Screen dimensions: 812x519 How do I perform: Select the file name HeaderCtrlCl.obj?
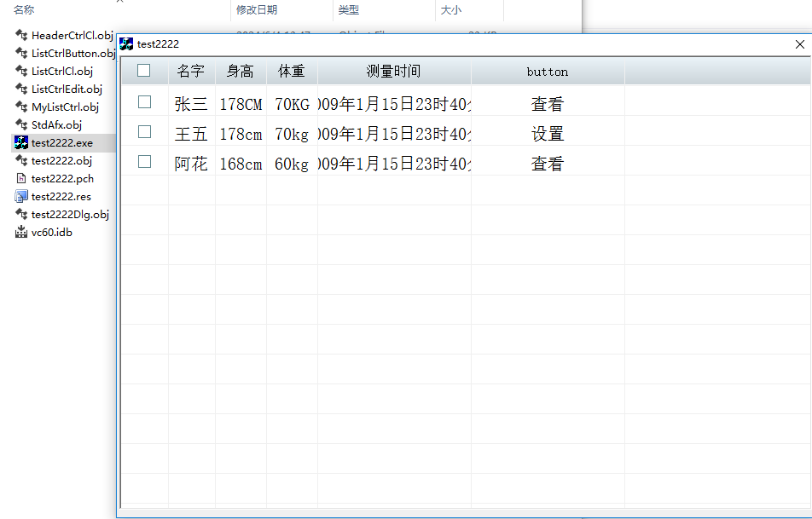[x=72, y=35]
